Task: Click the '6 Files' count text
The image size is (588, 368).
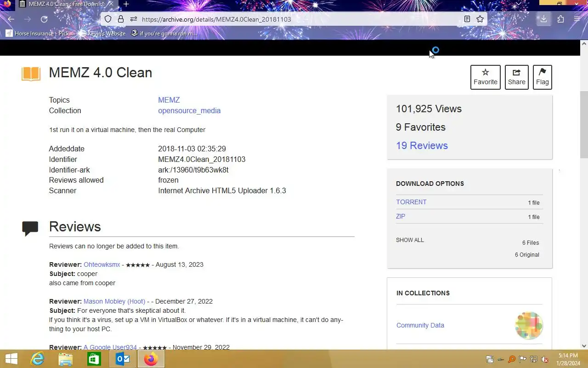Action: coord(531,242)
